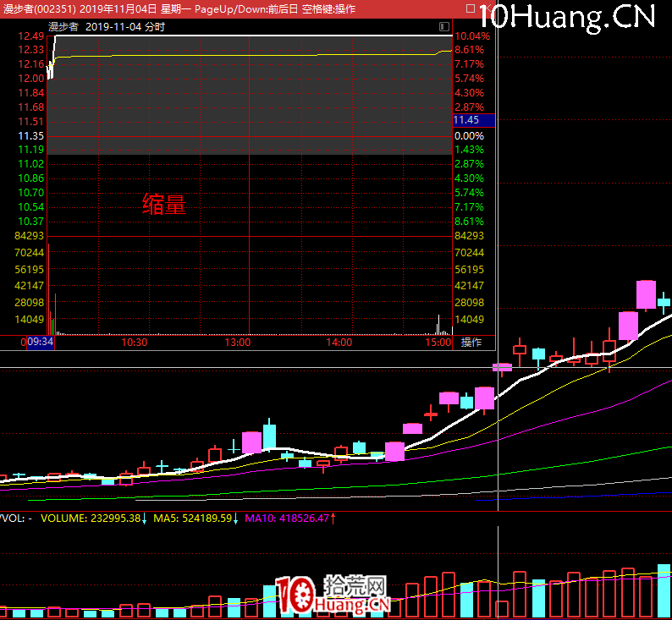Click the 12.49 top price label
Image resolution: width=672 pixels, height=620 pixels.
click(x=30, y=36)
